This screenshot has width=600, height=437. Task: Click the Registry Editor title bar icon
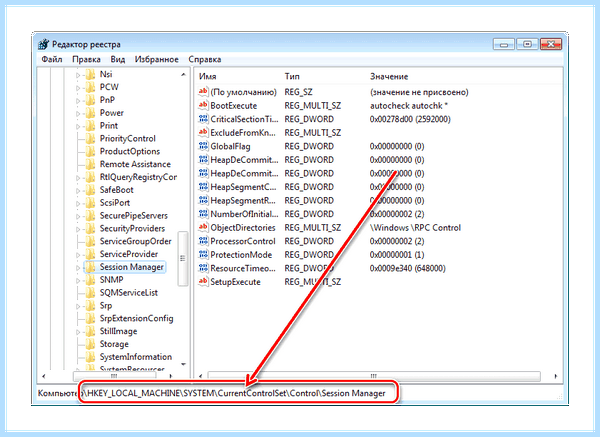44,44
